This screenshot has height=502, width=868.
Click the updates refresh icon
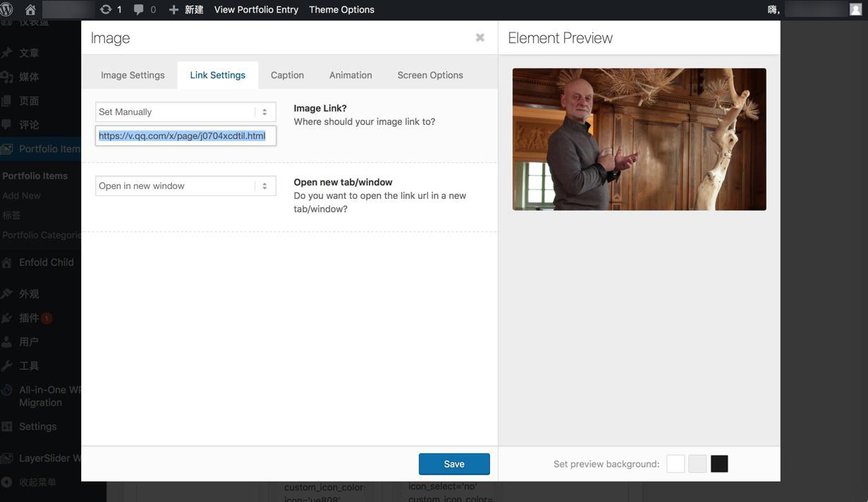[106, 10]
